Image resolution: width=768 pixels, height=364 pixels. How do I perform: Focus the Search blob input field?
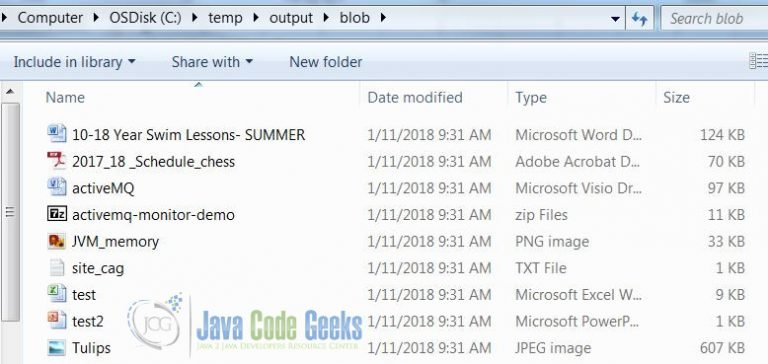click(714, 19)
